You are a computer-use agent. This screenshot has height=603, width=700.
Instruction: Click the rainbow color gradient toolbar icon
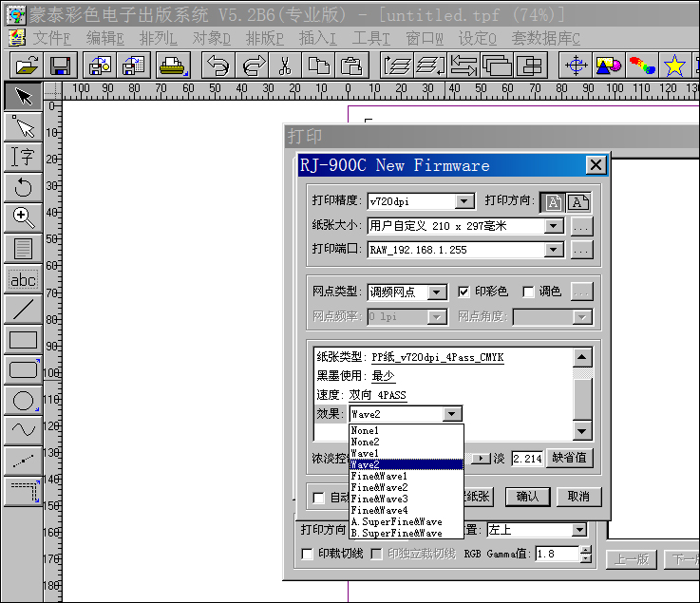[642, 66]
